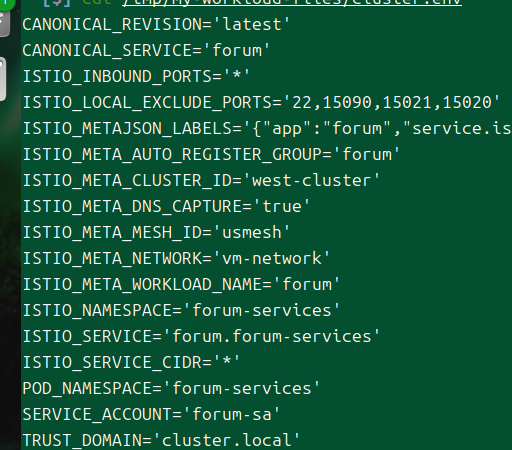Click the ISTIO_INBOUND_PORTS line
512x450 pixels.
pos(136,76)
